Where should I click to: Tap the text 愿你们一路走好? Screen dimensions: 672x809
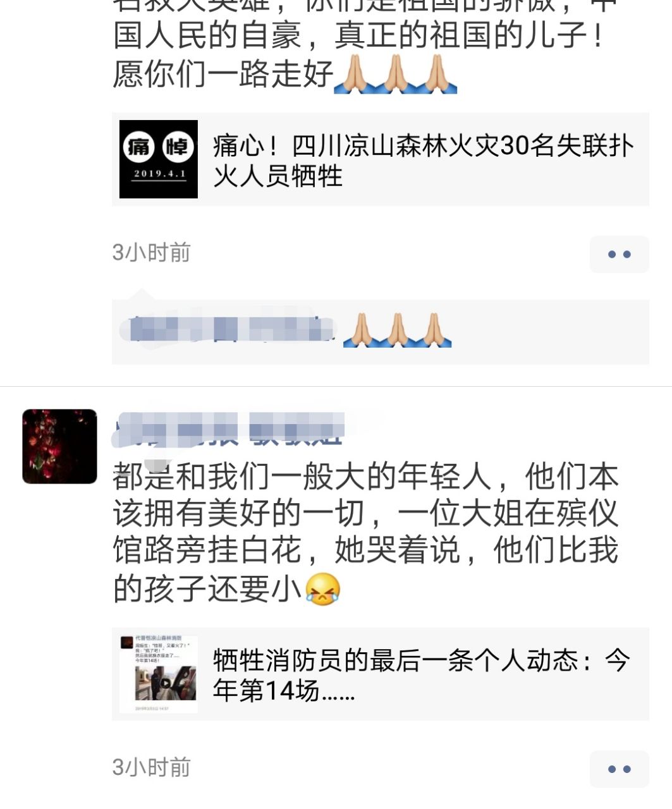pyautogui.click(x=223, y=73)
